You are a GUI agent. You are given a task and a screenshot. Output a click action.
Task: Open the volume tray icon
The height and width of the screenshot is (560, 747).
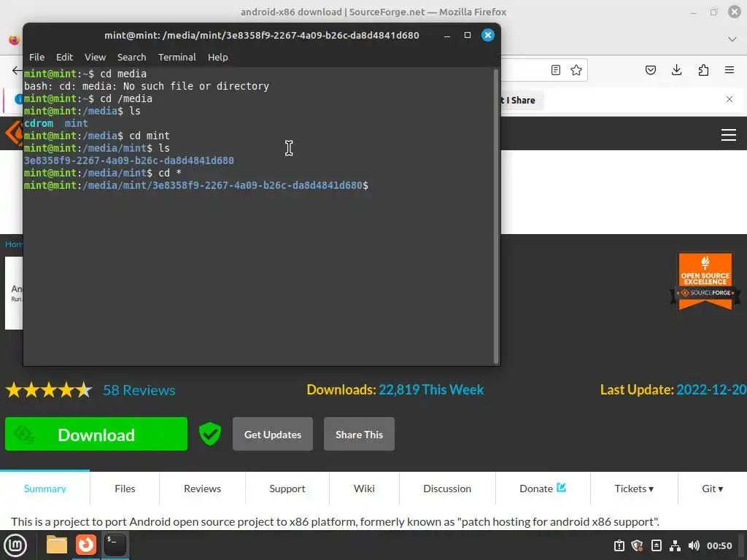point(694,545)
